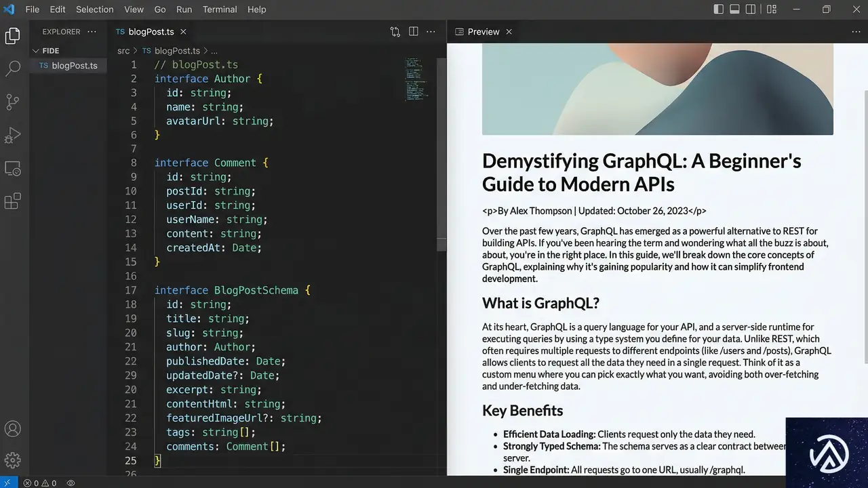The width and height of the screenshot is (868, 488).
Task: Open the Run and Debug view
Action: (x=13, y=135)
